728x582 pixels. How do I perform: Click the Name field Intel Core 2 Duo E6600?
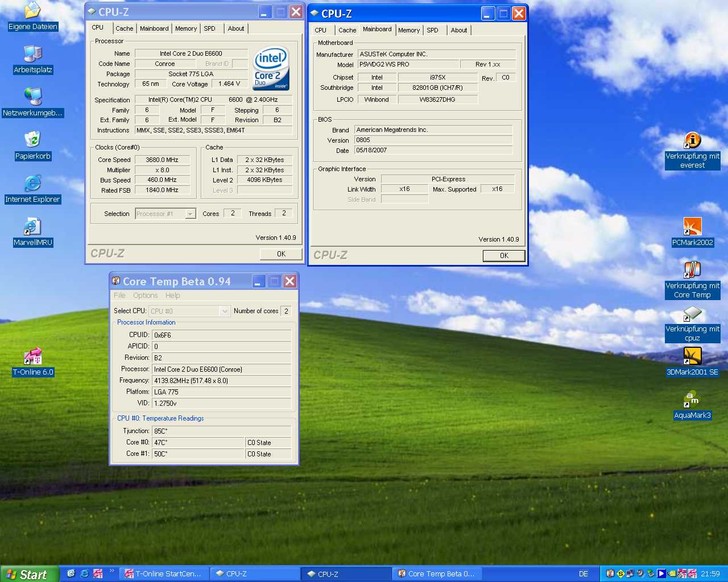[x=191, y=53]
